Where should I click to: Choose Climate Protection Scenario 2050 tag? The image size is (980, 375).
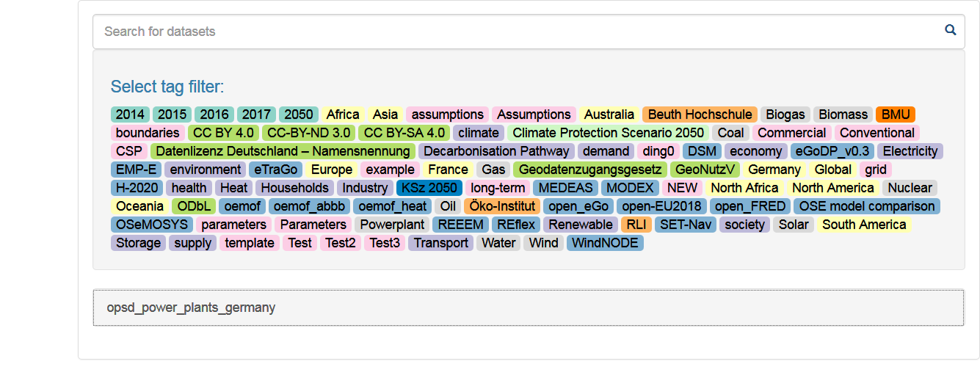[x=608, y=133]
